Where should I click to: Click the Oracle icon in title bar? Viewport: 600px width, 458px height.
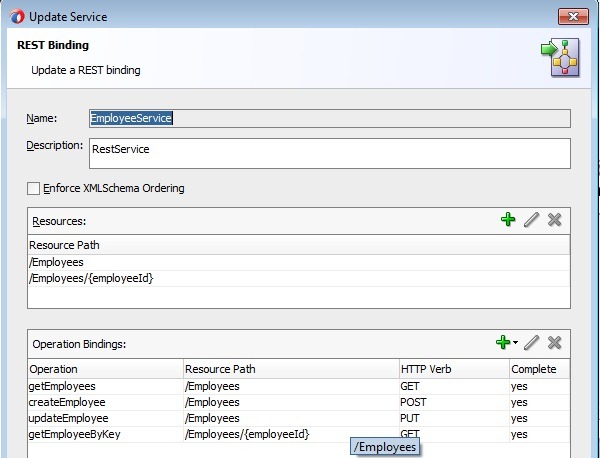18,17
